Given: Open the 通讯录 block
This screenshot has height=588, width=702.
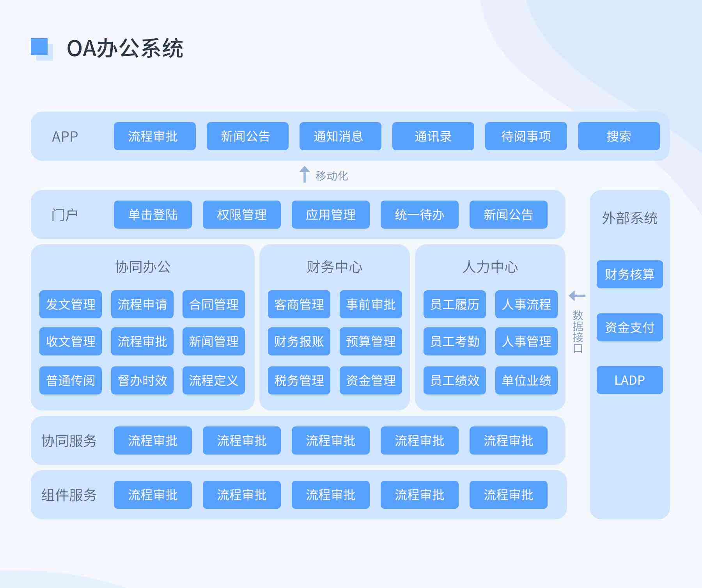Looking at the screenshot, I should (x=433, y=136).
